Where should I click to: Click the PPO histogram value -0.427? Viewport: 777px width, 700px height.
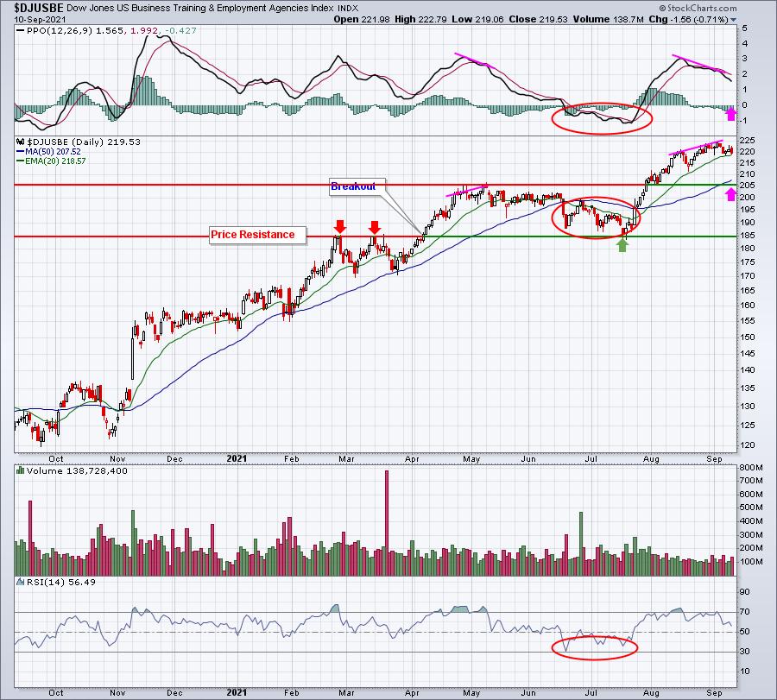[180, 31]
